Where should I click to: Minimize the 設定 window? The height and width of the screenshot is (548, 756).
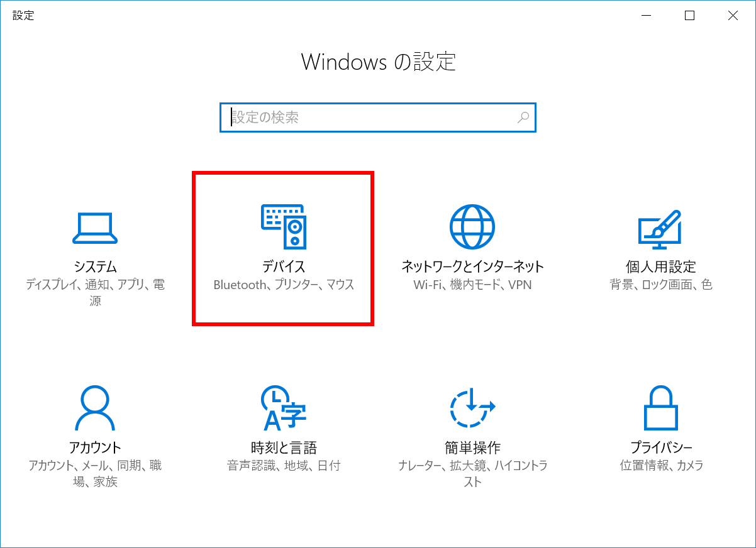coord(646,16)
